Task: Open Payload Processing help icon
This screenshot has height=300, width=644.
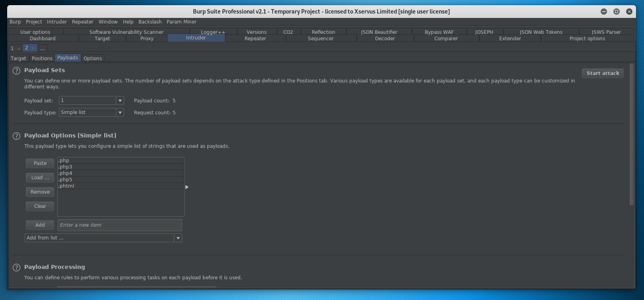Action: [x=16, y=268]
